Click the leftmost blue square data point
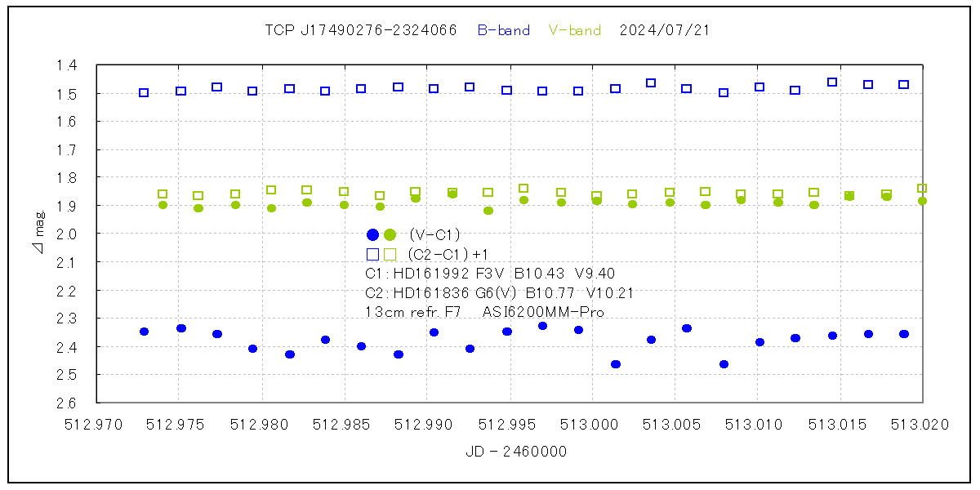The width and height of the screenshot is (980, 490). click(x=144, y=93)
